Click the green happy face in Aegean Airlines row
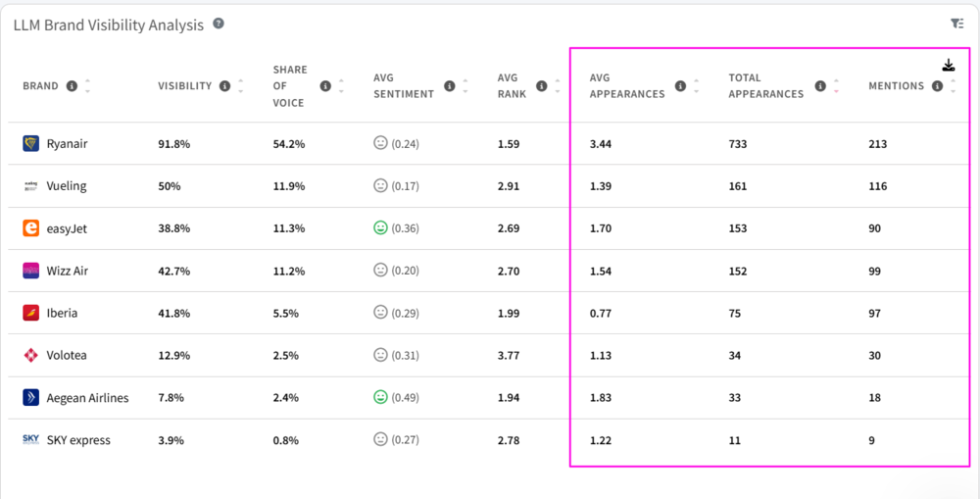This screenshot has height=499, width=980. 380,397
